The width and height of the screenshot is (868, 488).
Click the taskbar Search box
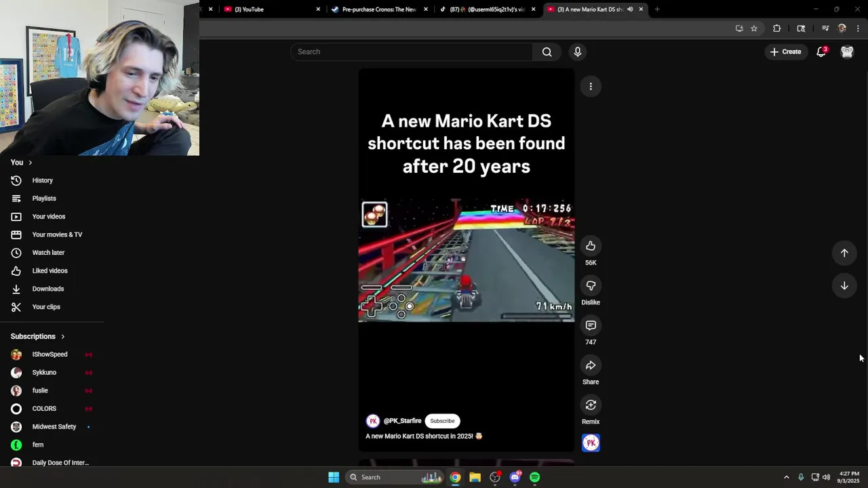click(x=395, y=477)
